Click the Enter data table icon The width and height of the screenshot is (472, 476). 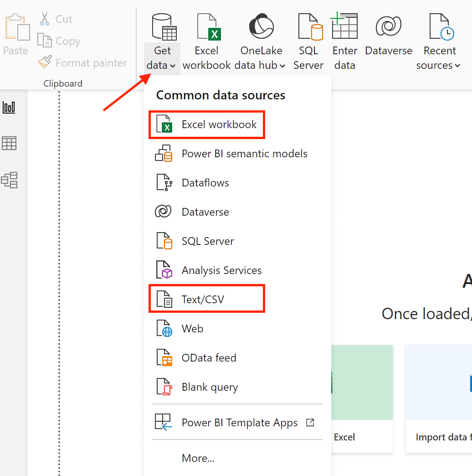point(344,26)
